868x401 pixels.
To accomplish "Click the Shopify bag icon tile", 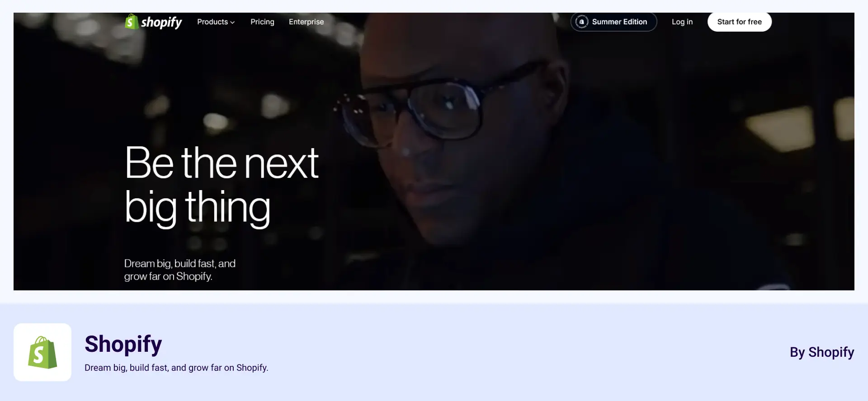I will pyautogui.click(x=42, y=352).
